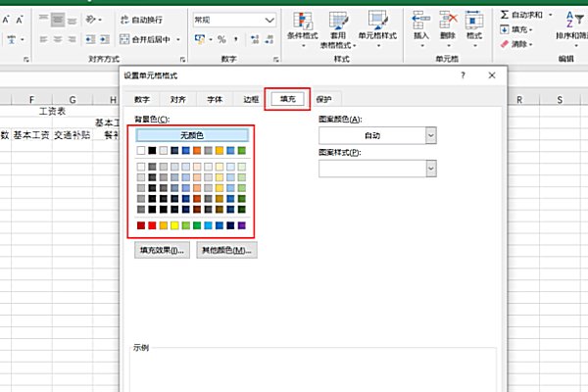The width and height of the screenshot is (588, 392).
Task: Click the decrease indent icon
Action: tap(90, 39)
